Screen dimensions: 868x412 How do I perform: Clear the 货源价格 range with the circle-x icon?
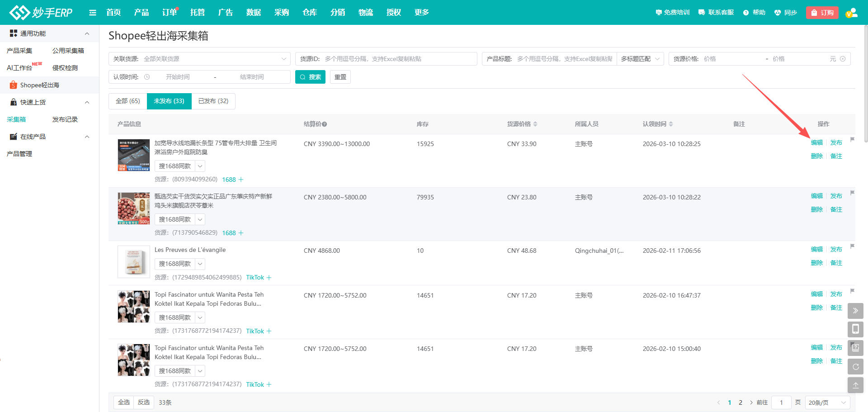[843, 59]
